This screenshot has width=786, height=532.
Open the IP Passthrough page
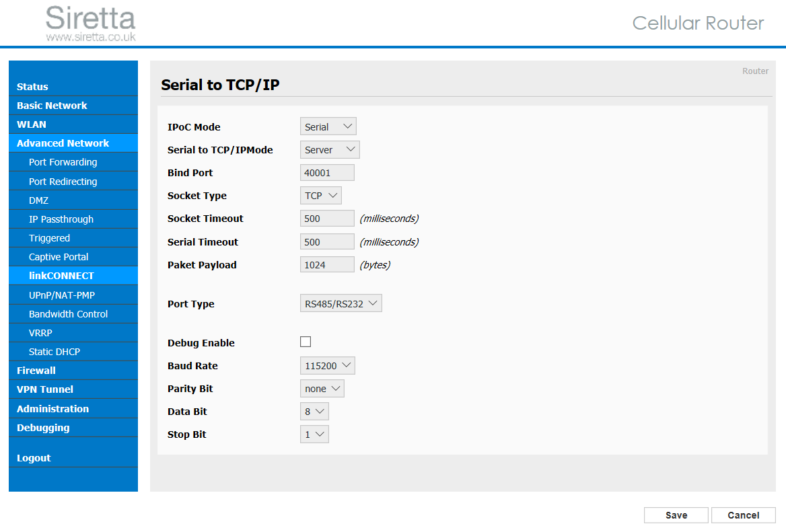(x=73, y=219)
